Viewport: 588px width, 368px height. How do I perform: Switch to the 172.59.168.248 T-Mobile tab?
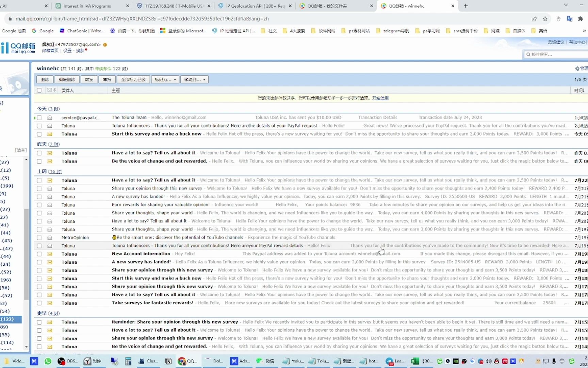173,6
